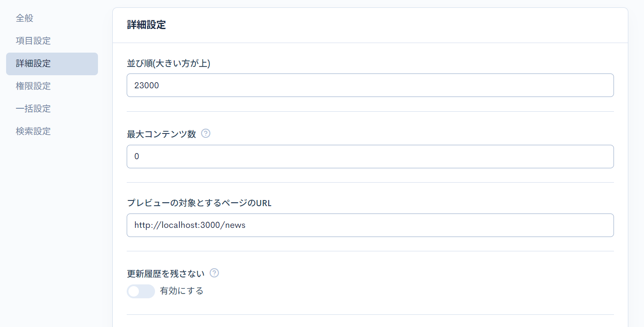Click the プレビューの対象とするページのURL label
The width and height of the screenshot is (644, 327).
199,203
